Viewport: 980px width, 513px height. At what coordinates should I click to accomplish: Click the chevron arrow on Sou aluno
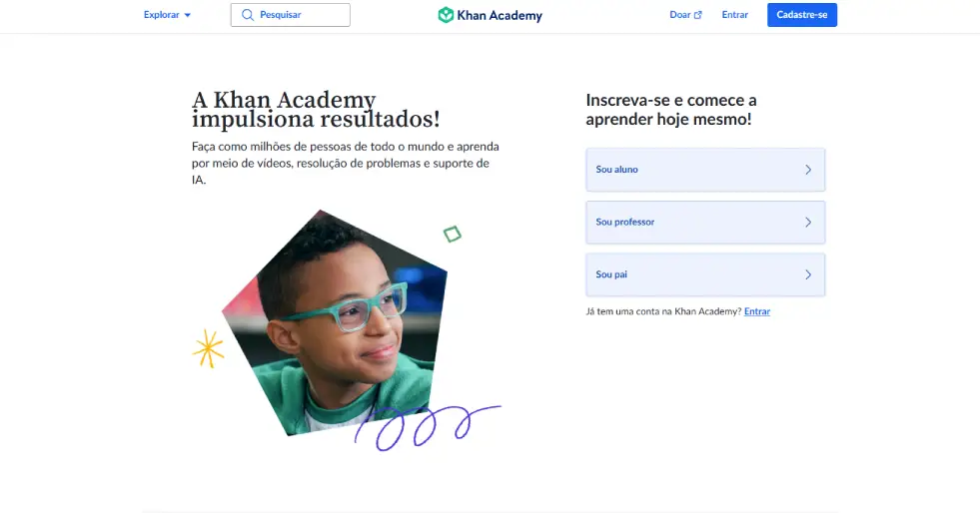[x=808, y=170]
